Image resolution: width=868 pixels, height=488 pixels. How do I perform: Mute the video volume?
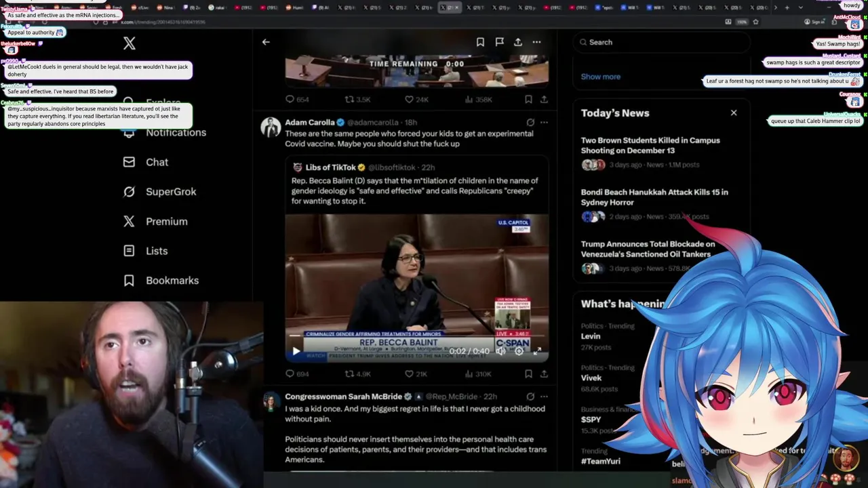500,351
